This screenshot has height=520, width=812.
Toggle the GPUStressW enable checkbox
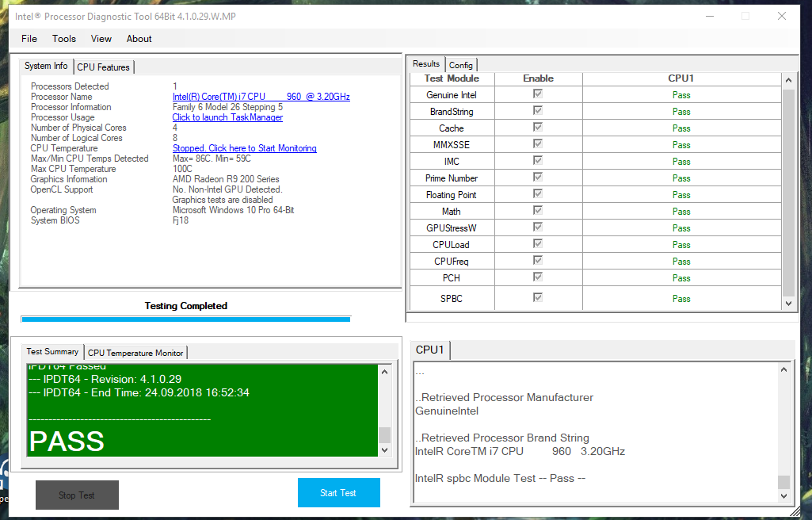pos(538,227)
